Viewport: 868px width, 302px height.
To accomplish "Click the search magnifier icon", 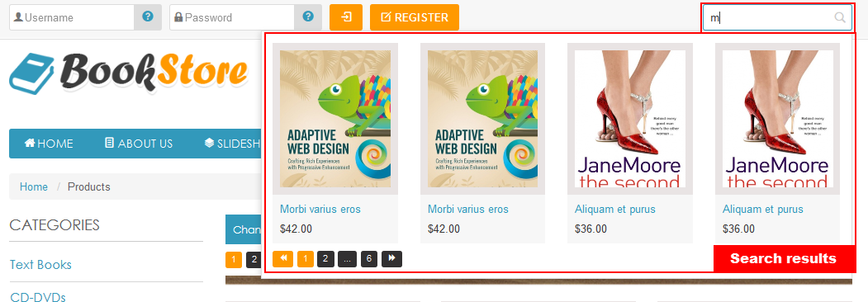I will pyautogui.click(x=840, y=17).
